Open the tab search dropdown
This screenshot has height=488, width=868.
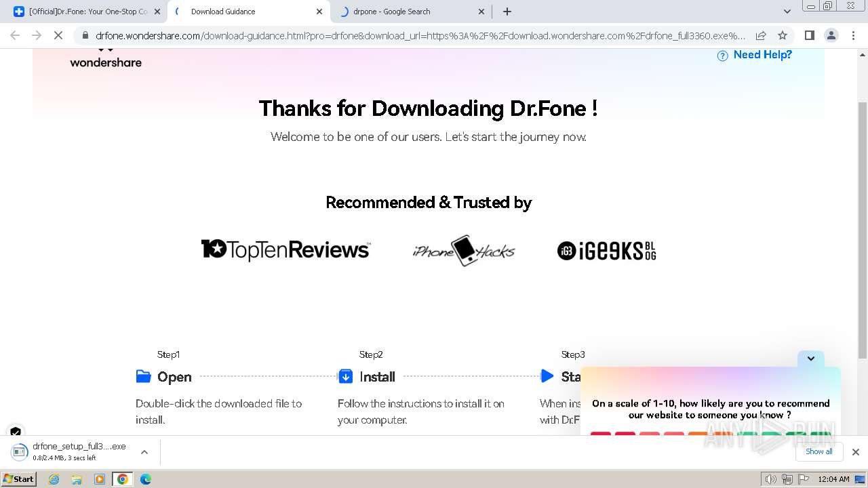(x=787, y=12)
